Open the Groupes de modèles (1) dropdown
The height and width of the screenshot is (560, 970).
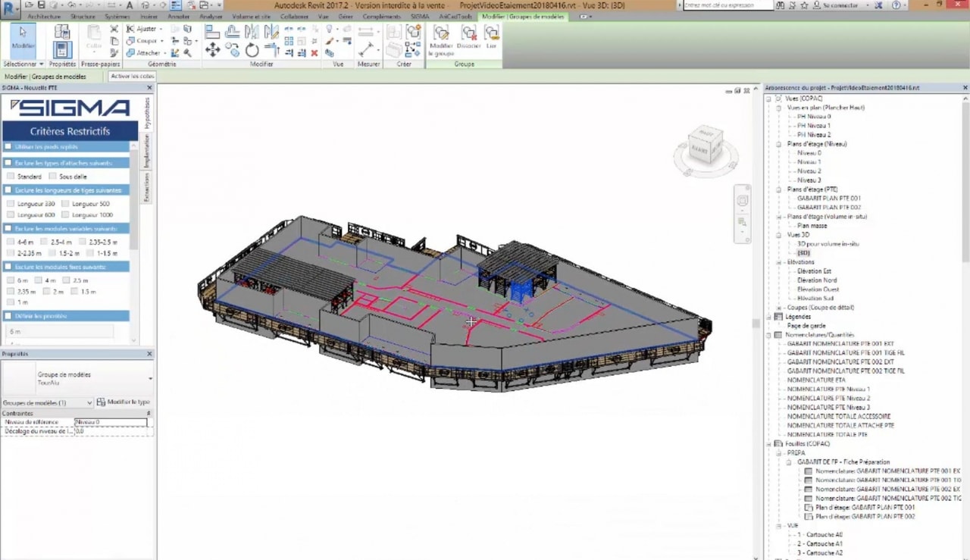(x=89, y=403)
